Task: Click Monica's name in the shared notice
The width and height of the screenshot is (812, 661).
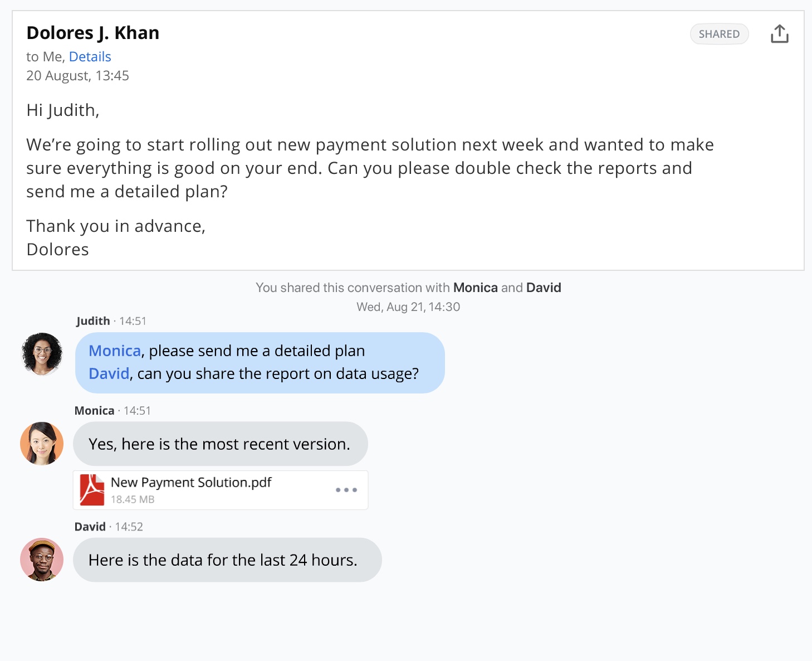Action: 475,288
